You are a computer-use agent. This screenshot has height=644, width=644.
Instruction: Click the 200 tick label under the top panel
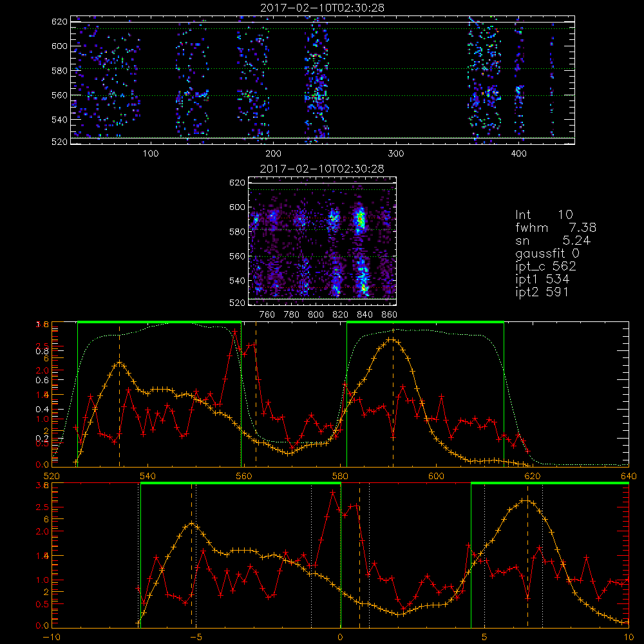tap(273, 154)
